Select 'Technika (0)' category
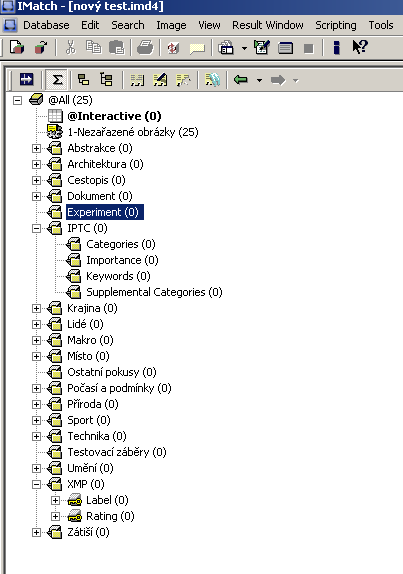The height and width of the screenshot is (574, 403). click(x=97, y=436)
